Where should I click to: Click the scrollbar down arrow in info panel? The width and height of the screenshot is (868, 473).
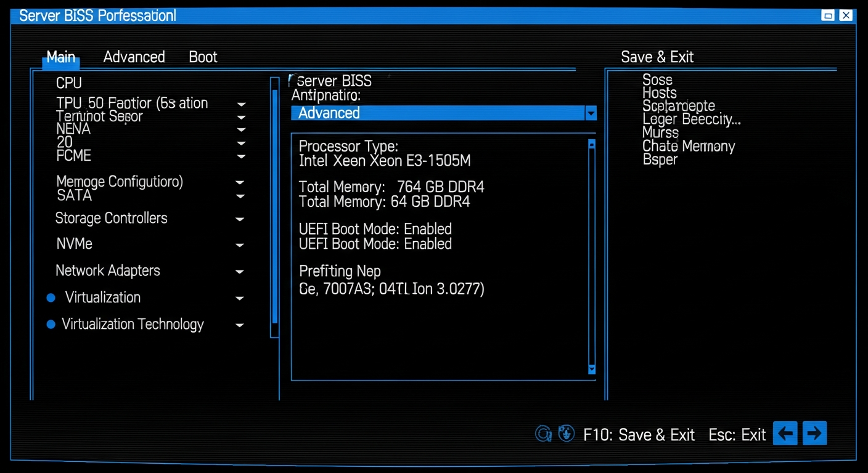(591, 370)
